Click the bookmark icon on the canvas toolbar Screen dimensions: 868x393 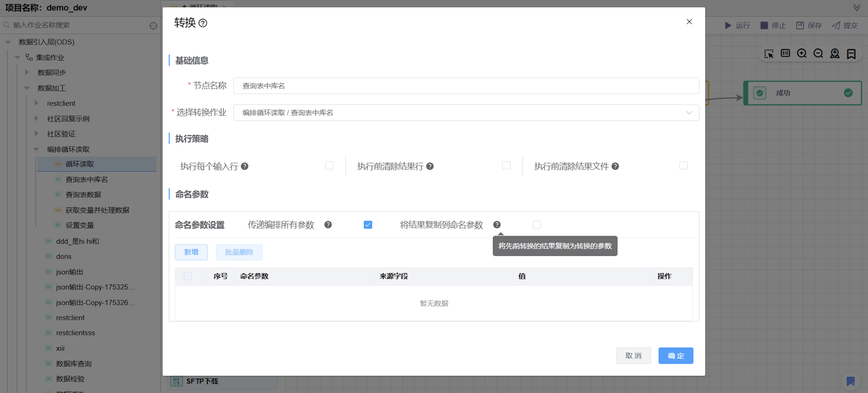851,53
